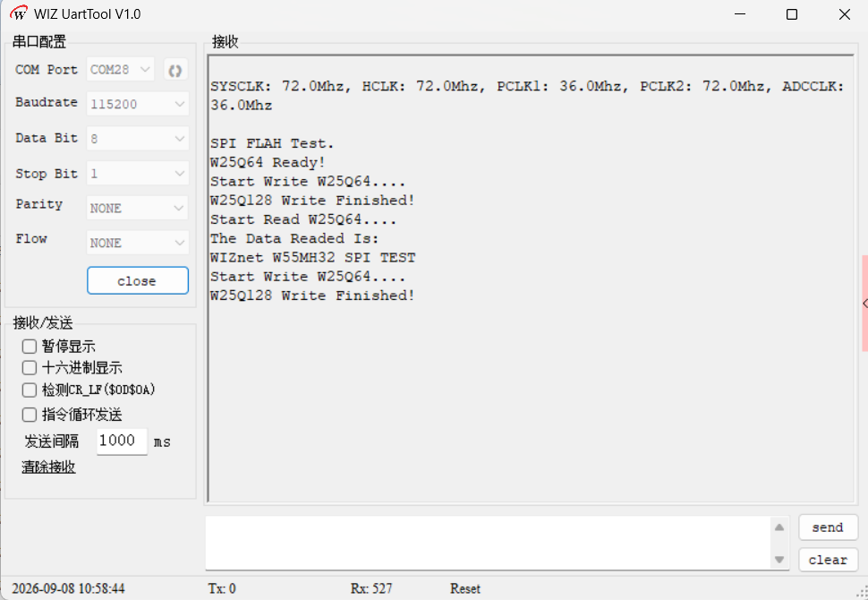Screen dimensions: 868x600
Task: Open the COM Port dropdown
Action: coord(121,70)
